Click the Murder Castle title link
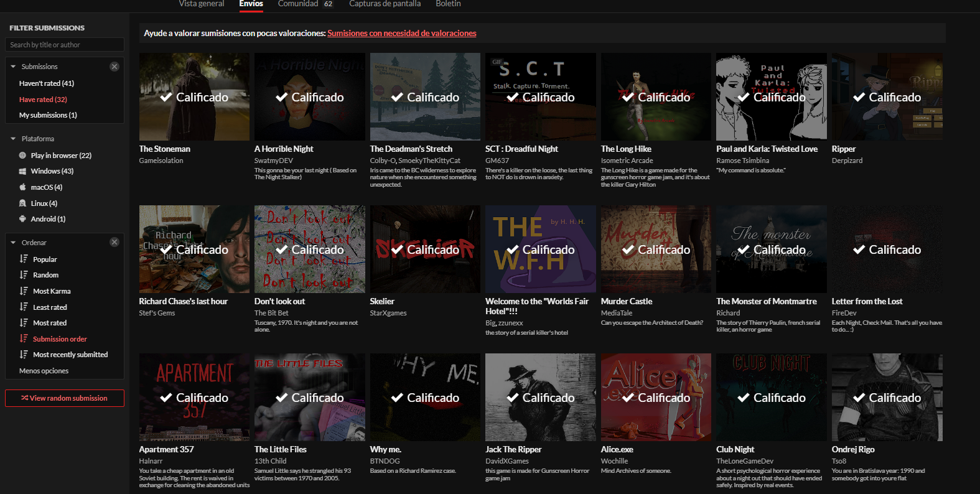Screen dimensions: 980x494 click(x=627, y=302)
